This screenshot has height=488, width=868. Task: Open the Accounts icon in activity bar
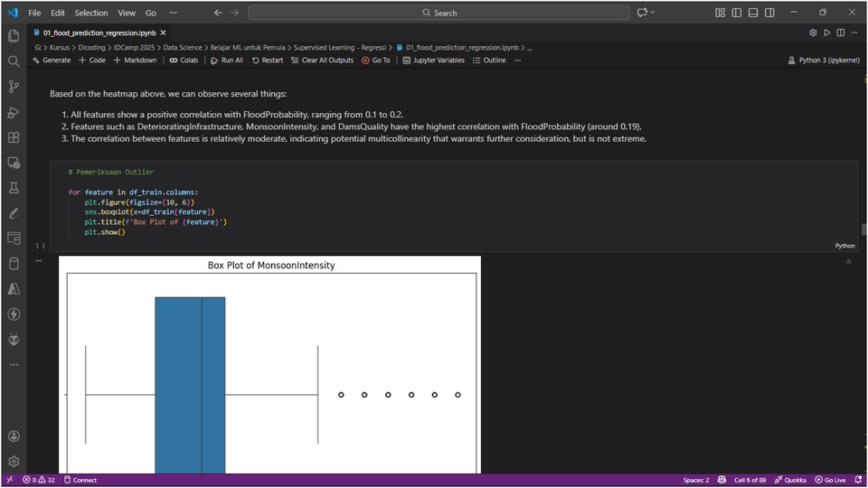14,436
